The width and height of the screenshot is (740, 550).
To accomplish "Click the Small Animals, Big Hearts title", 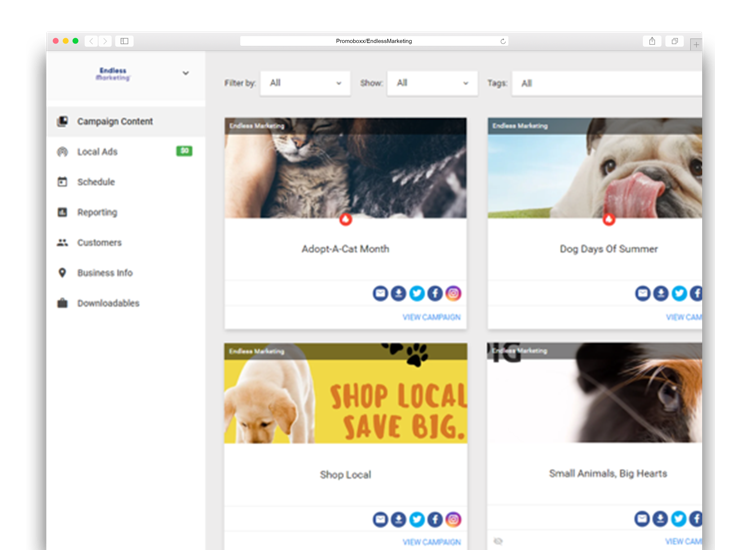I will [x=608, y=474].
